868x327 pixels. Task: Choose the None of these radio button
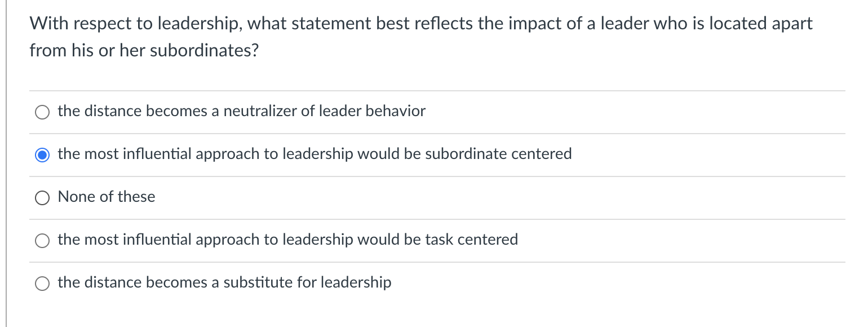pyautogui.click(x=42, y=198)
